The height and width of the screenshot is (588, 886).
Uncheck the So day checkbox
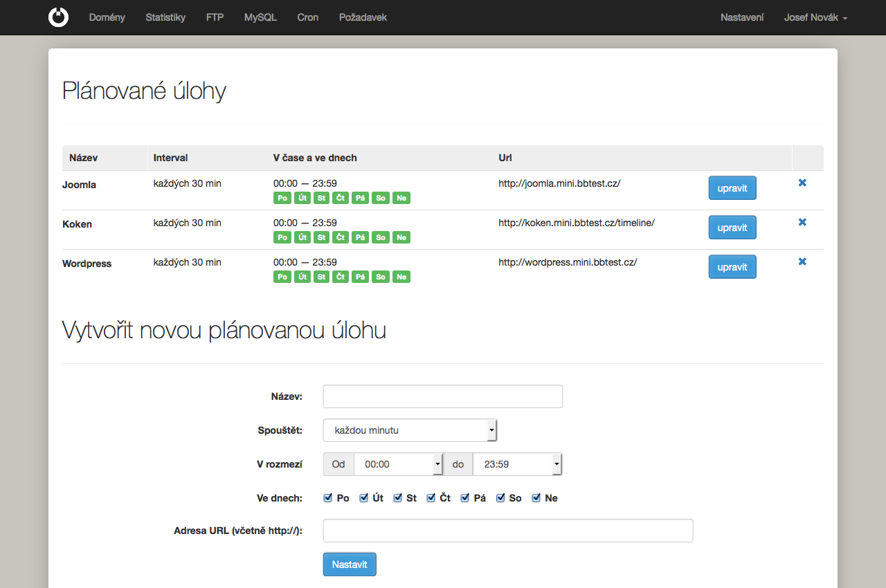coord(500,498)
